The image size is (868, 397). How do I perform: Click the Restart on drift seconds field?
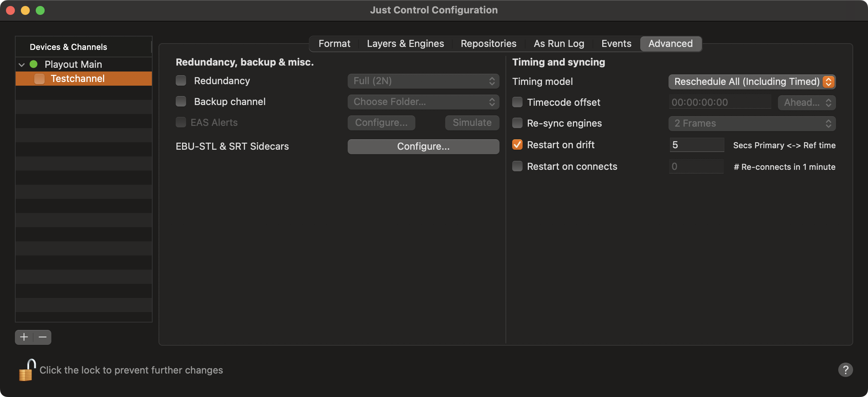pyautogui.click(x=696, y=144)
